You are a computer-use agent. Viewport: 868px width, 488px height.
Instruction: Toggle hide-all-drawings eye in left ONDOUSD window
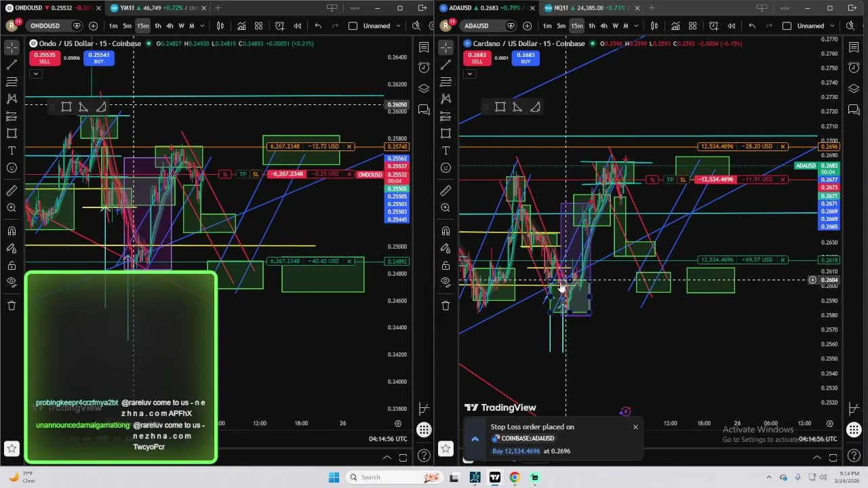[x=12, y=282]
